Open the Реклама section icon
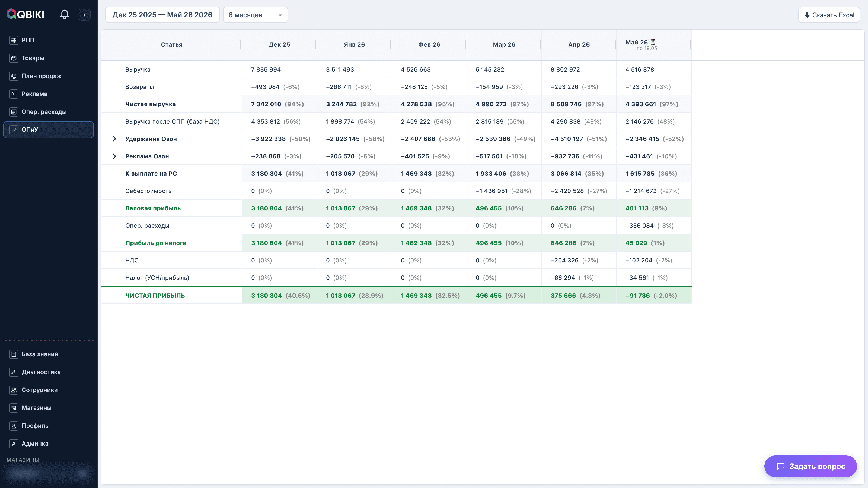Viewport: 868px width, 488px height. click(14, 94)
